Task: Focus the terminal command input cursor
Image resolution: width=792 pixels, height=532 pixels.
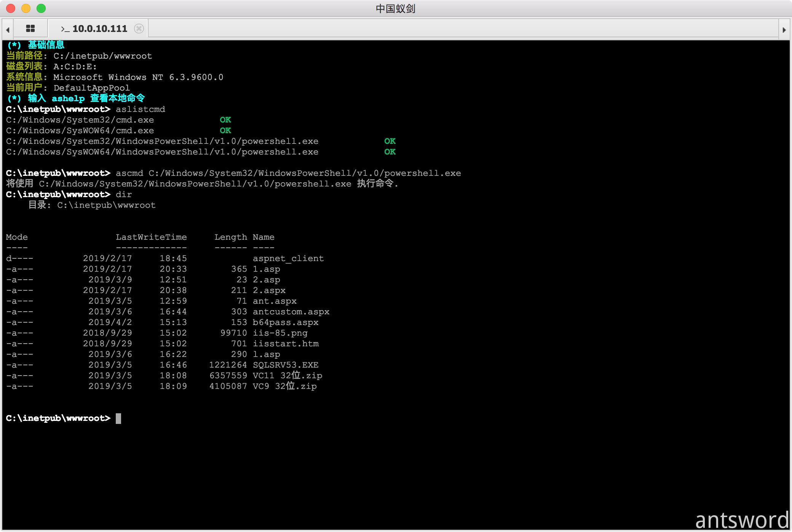Action: 118,418
